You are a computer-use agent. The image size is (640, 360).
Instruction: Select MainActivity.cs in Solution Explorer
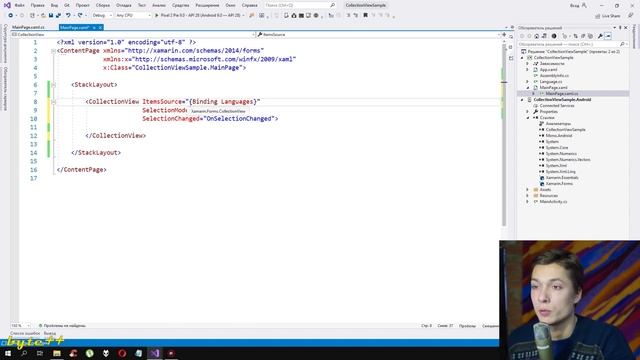tap(553, 202)
